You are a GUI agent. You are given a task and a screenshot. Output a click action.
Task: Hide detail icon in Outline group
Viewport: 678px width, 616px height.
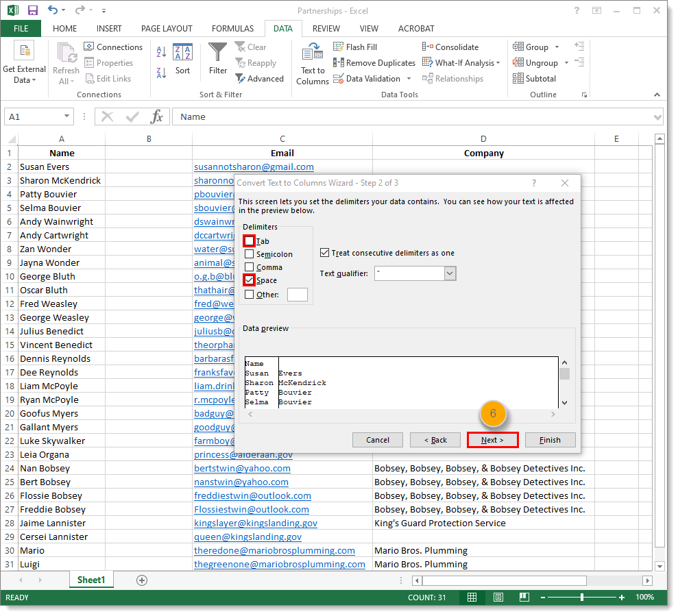click(x=579, y=62)
